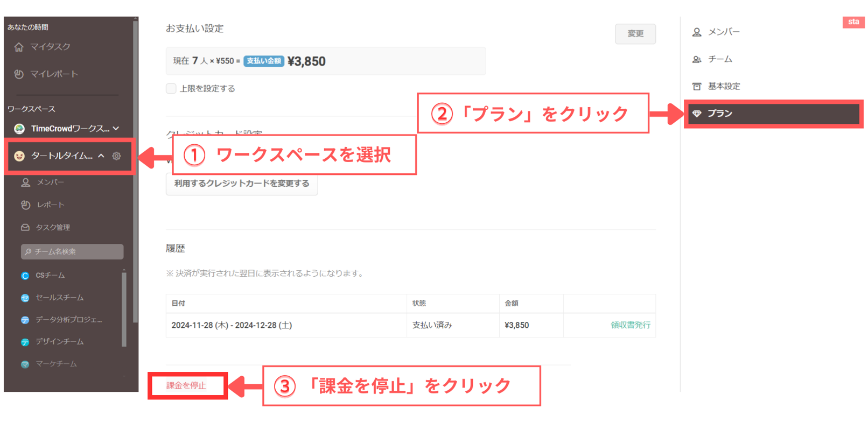Image resolution: width=868 pixels, height=436 pixels.
Task: Select デザインチーム in the team list
Action: point(59,342)
